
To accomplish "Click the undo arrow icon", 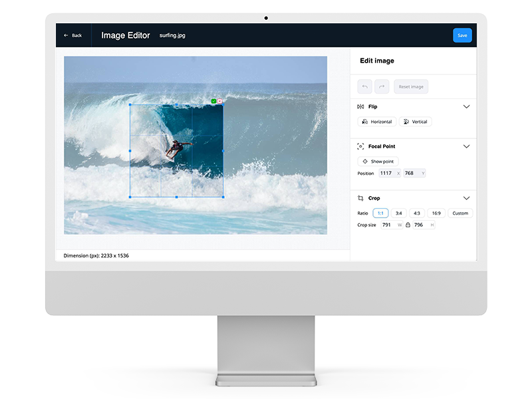I will coord(364,86).
